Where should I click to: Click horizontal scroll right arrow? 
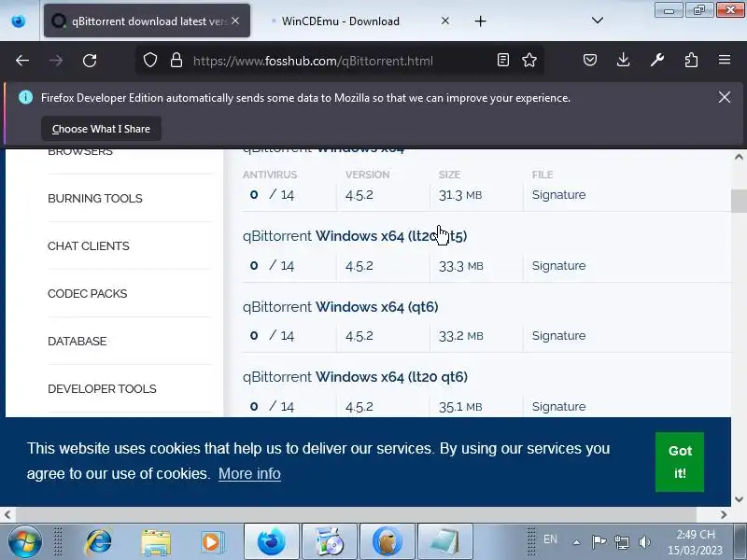(x=724, y=515)
